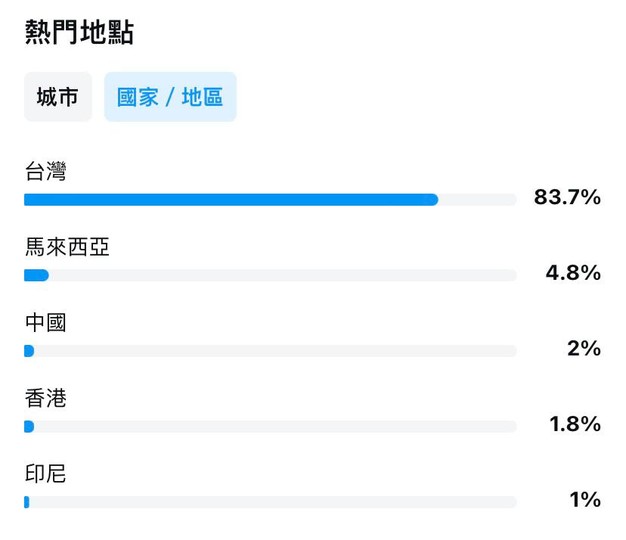Click the 中國 progress bar
626x540 pixels.
coord(270,351)
